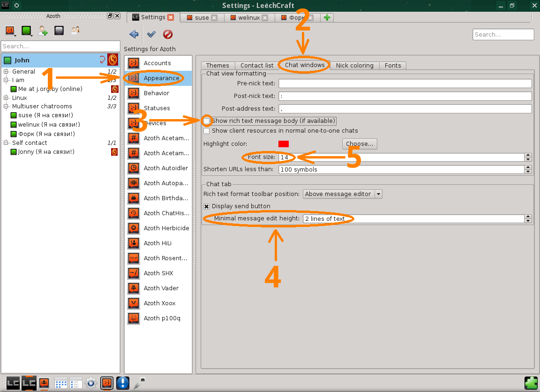Open the green status selector in the Azoth toolbar
Viewport: 540px width, 392px height.
[27, 30]
